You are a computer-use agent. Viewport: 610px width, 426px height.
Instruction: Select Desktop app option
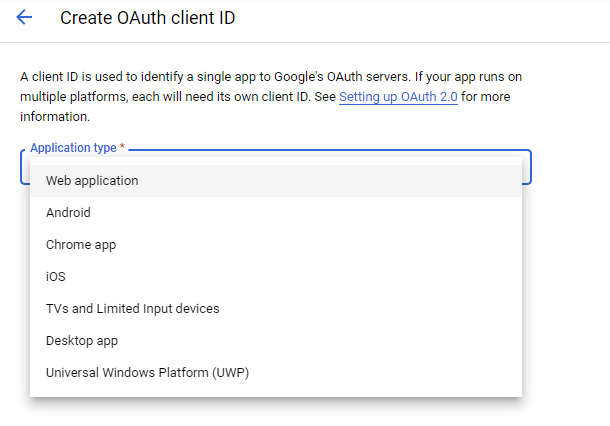click(x=276, y=341)
